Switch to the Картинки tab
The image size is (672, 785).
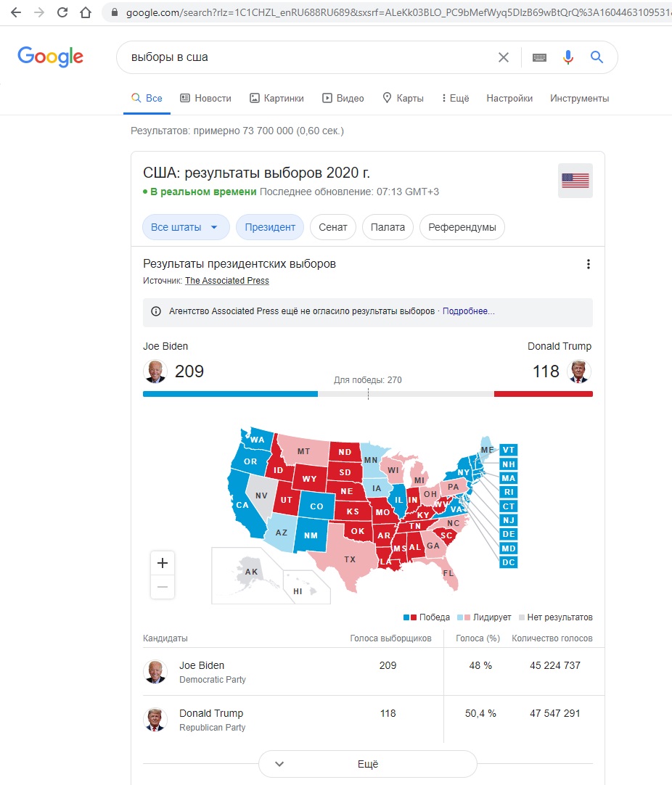[x=277, y=98]
